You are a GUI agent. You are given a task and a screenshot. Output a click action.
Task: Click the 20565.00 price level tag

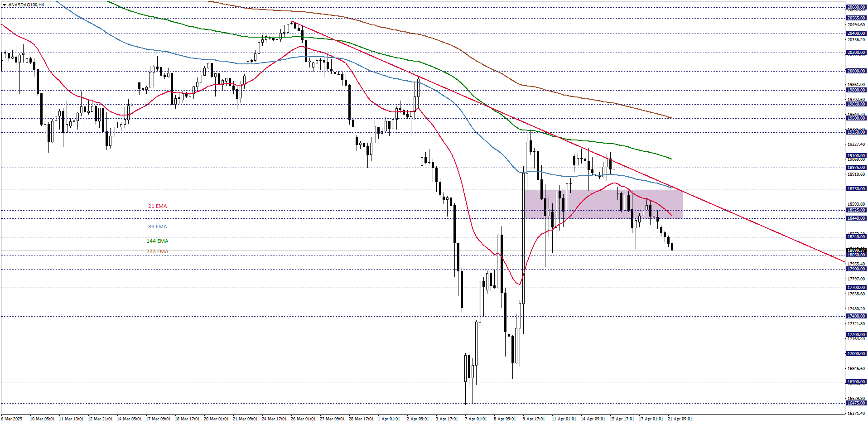tap(856, 18)
